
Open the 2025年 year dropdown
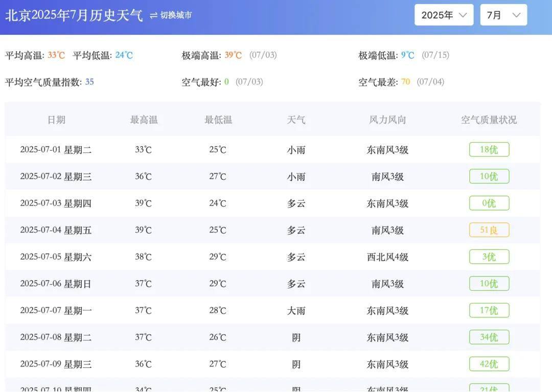tap(444, 15)
